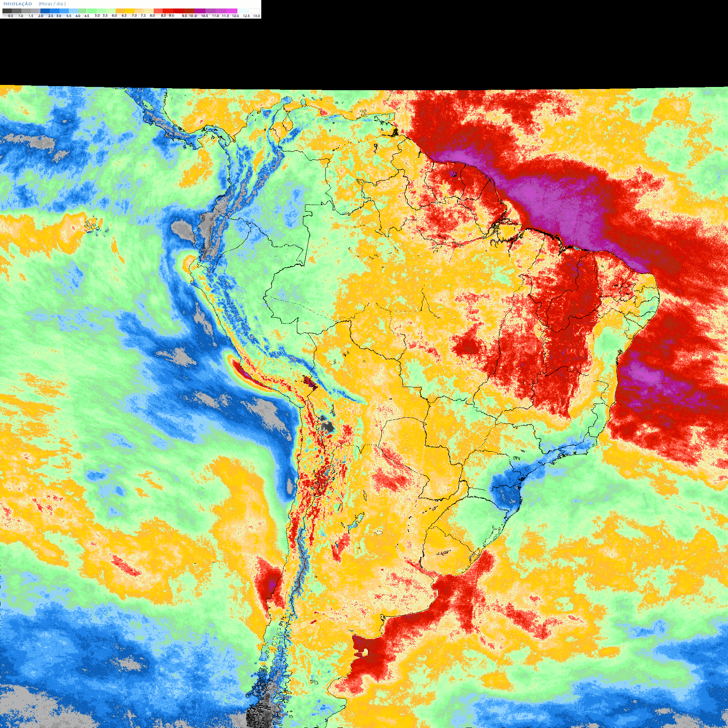The height and width of the screenshot is (728, 728).
Task: Select the bright red legend swatch above 9.0
Action: [x=168, y=11]
